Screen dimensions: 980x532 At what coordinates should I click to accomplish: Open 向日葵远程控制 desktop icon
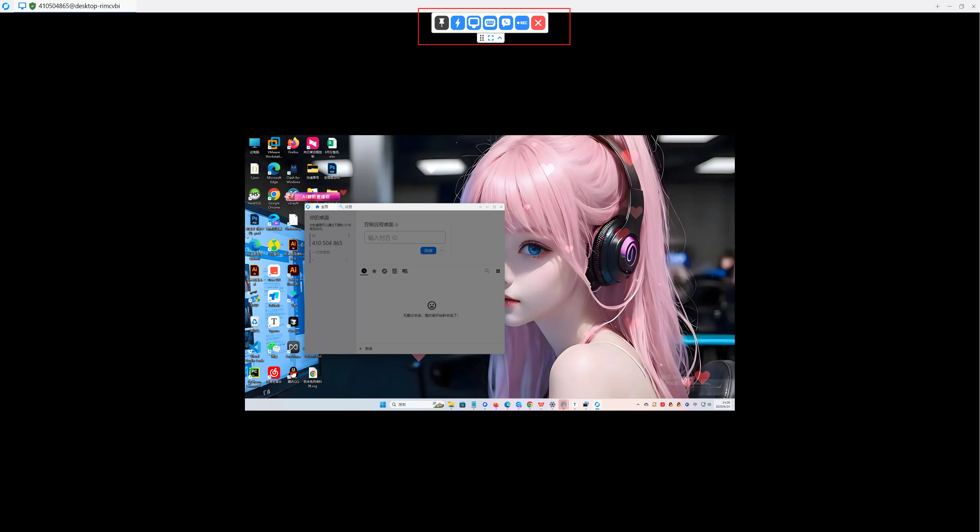point(313,148)
